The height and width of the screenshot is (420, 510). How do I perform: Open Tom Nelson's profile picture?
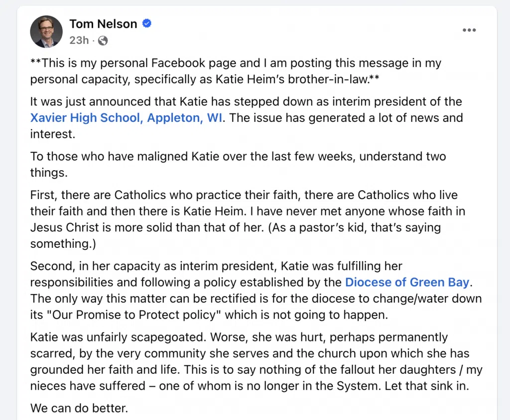tap(46, 31)
